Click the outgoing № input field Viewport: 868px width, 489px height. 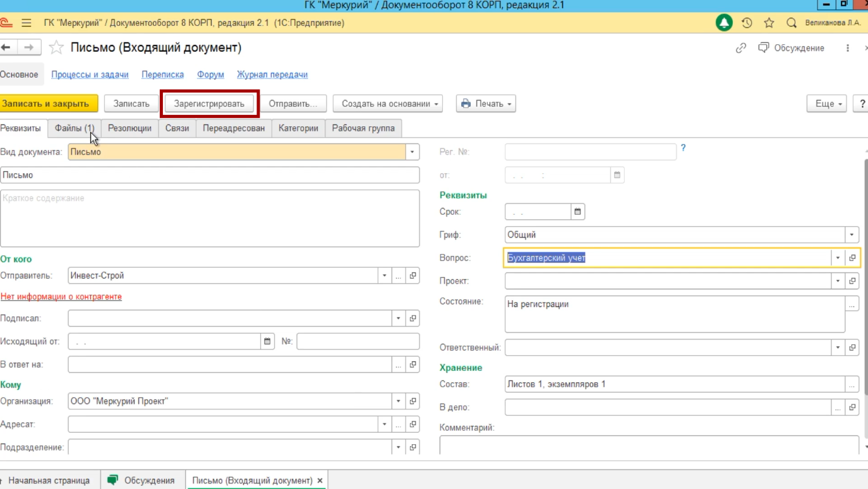coord(358,341)
